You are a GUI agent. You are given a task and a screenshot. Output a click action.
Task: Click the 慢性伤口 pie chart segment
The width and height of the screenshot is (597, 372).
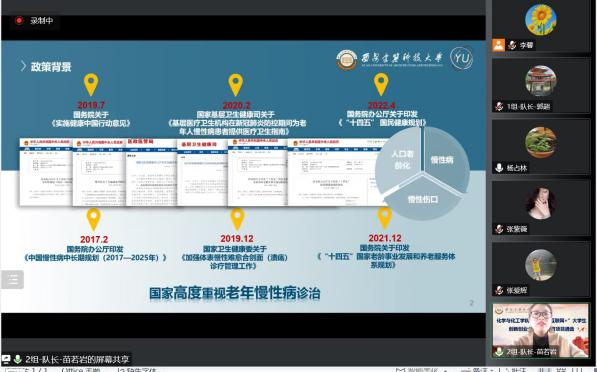pos(423,198)
